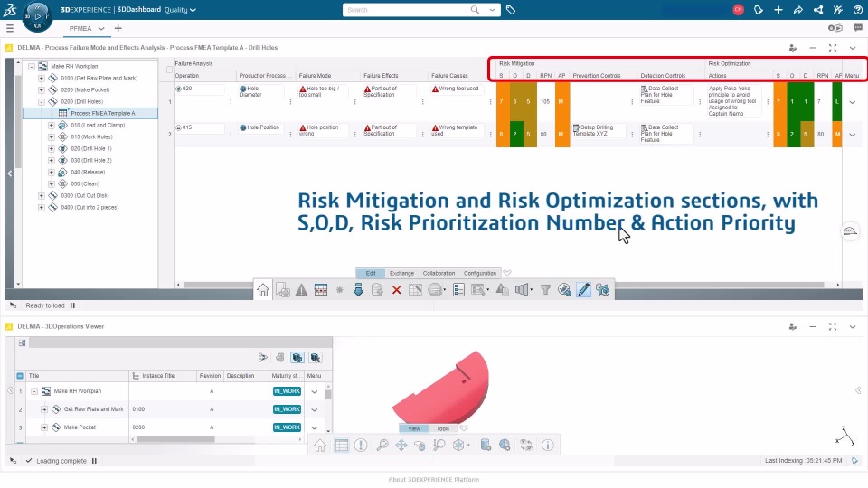The width and height of the screenshot is (868, 488).
Task: Toggle the second cube icon above operations table
Action: pos(316,358)
